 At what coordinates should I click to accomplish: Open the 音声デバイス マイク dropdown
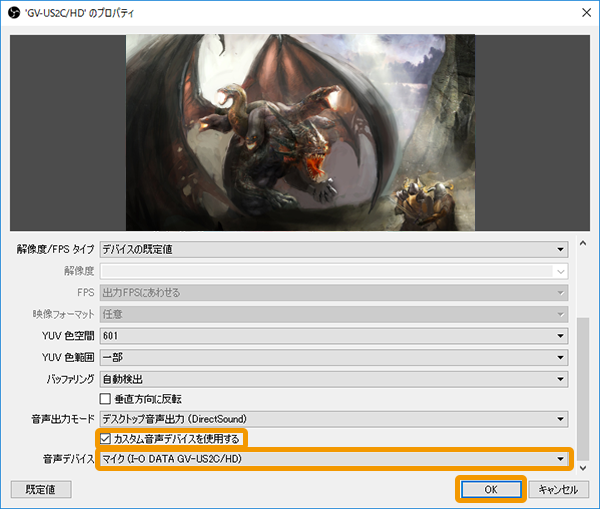(334, 459)
